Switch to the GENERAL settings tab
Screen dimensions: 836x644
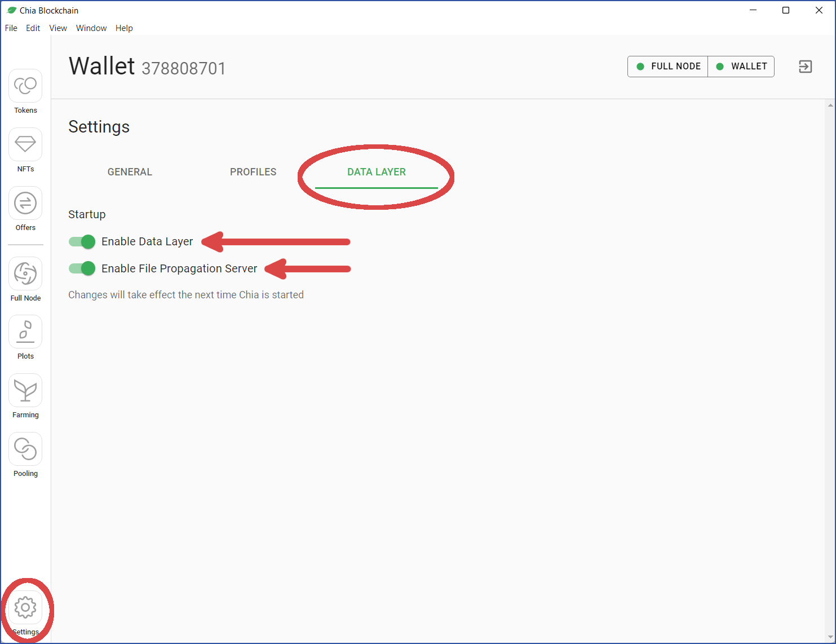130,172
